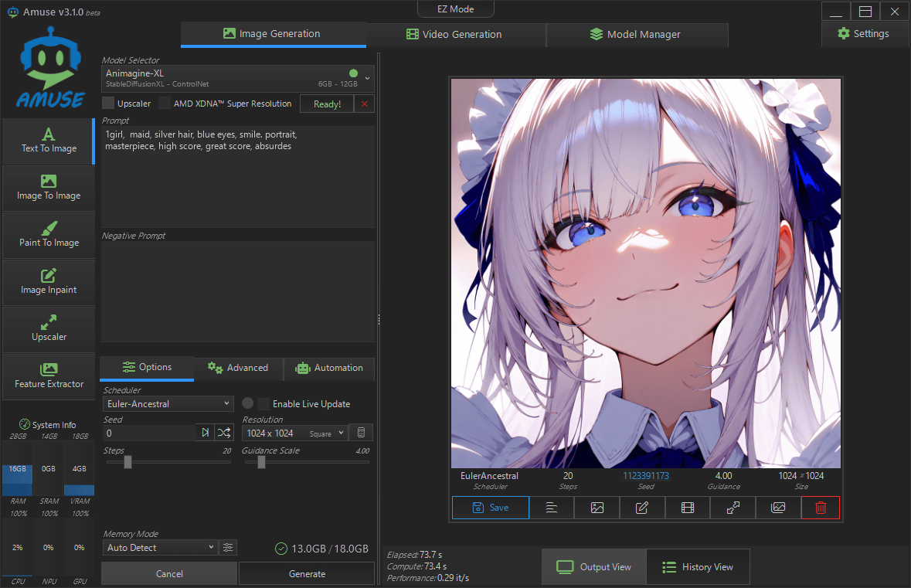Open the Scheduler Euler-Ancestral dropdown
The width and height of the screenshot is (911, 588).
(x=168, y=404)
